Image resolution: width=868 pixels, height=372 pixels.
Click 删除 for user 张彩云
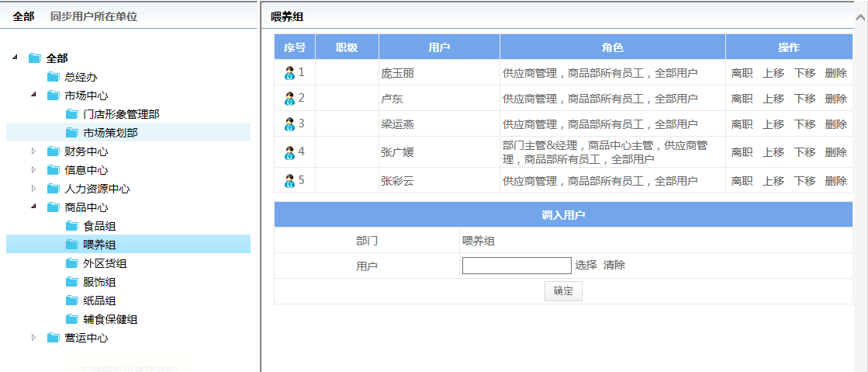pyautogui.click(x=836, y=181)
